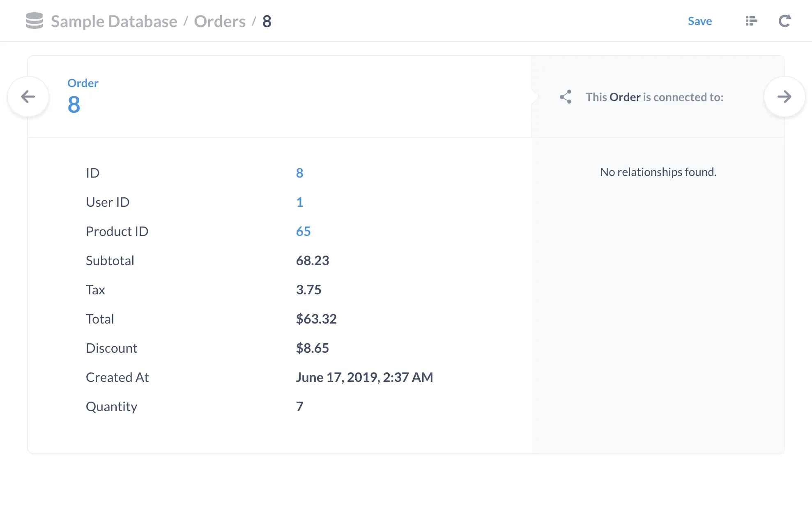812x518 pixels.
Task: Click the connections/share icon
Action: pos(566,97)
